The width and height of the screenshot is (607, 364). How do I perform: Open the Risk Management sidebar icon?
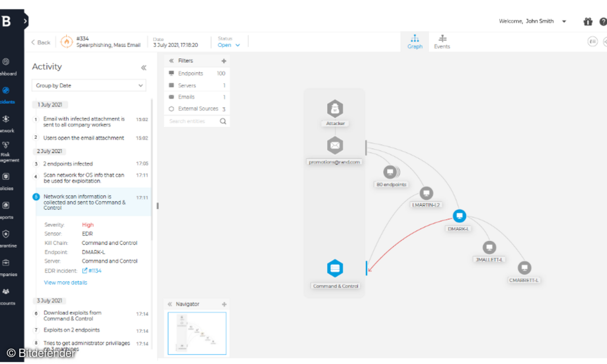point(6,145)
